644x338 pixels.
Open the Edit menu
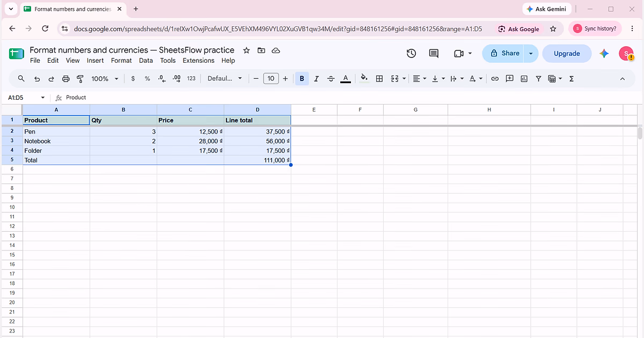point(53,61)
